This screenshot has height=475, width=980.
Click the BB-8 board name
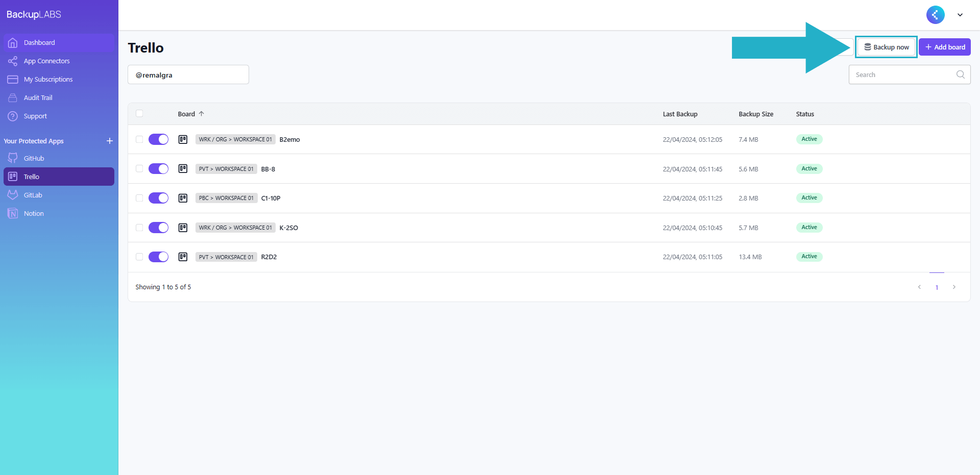pos(268,169)
